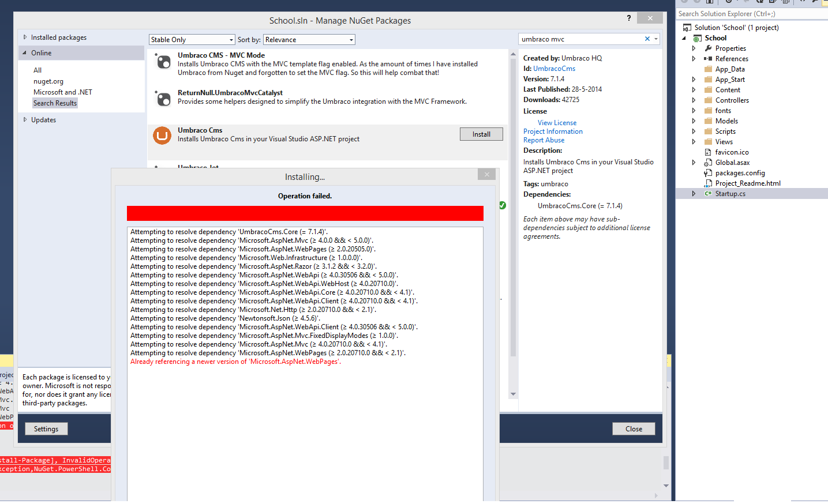Viewport: 828px width, 504px height.
Task: Close the Installing dialog with X
Action: point(487,174)
